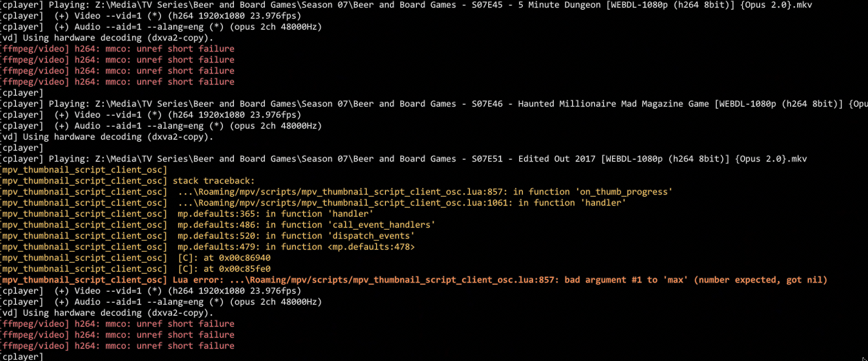
Task: Select the mp.defaults:479 function line
Action: pos(208,247)
